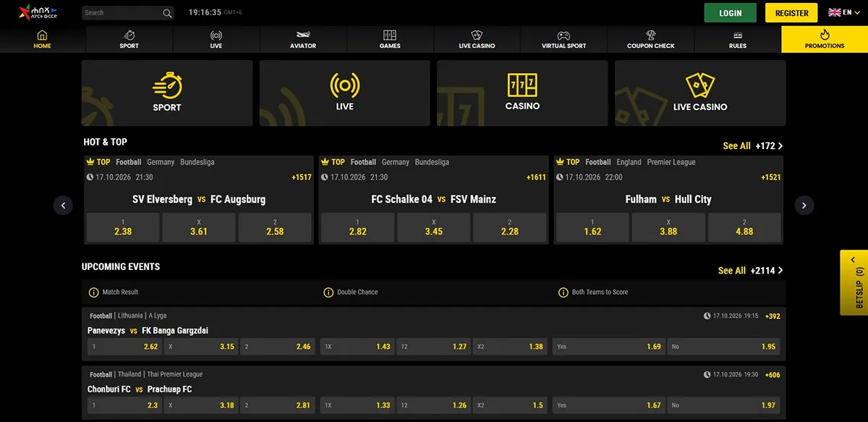
Task: Select 1X double chance 1.43 Panevezys
Action: coord(357,347)
